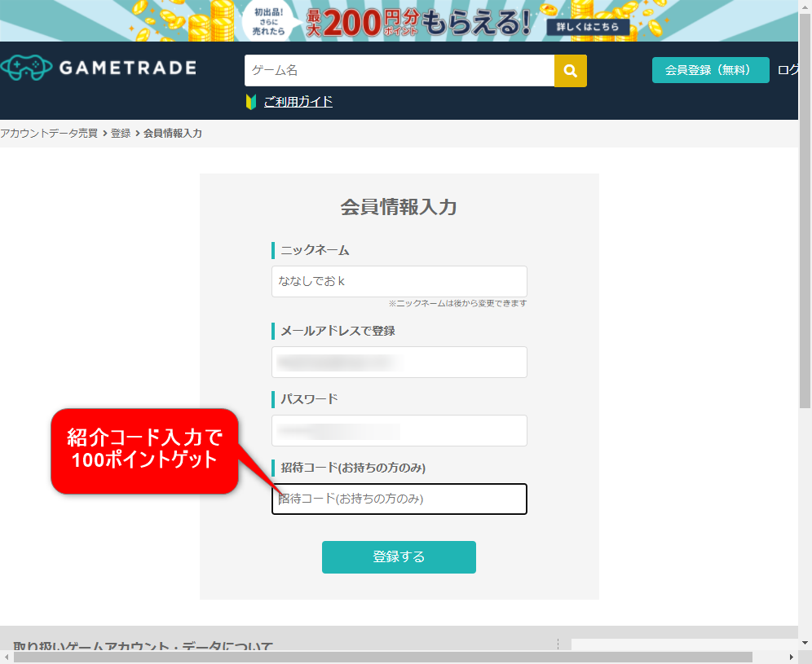Viewport: 812px width, 664px height.
Task: Open the ログイン link
Action: click(789, 70)
